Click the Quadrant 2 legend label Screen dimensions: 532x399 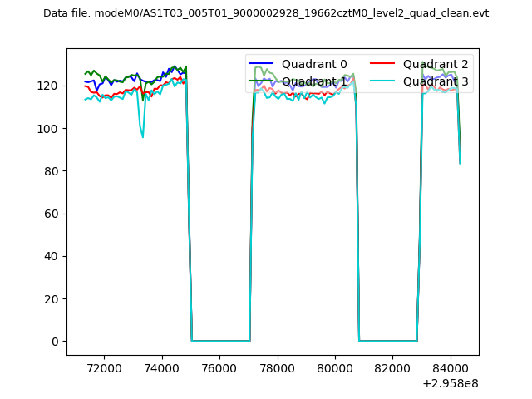click(x=436, y=64)
